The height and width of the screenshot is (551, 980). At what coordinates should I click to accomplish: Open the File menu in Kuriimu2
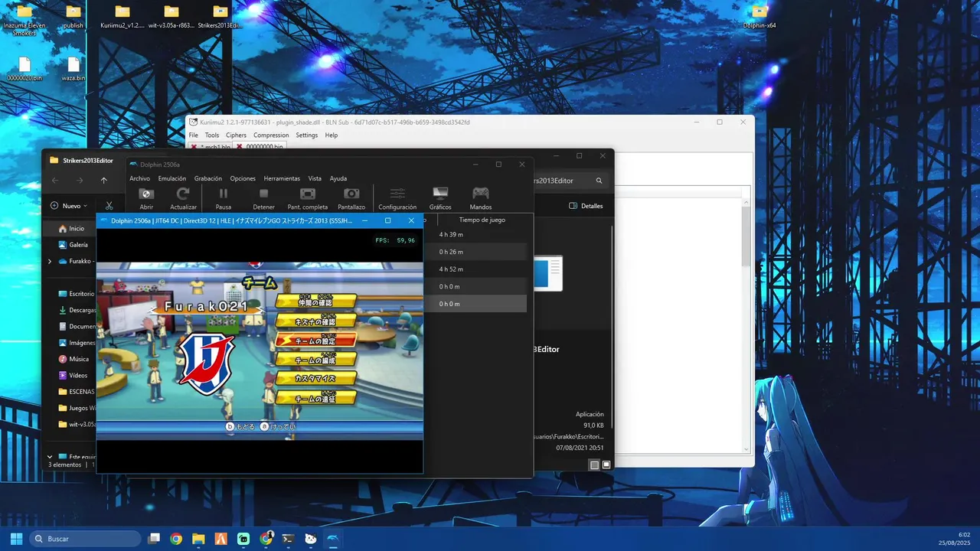[x=194, y=135]
